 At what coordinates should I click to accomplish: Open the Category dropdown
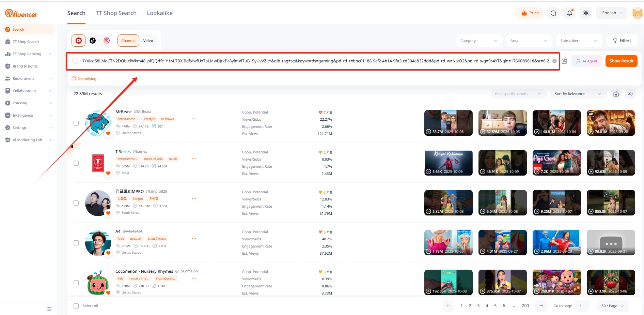(x=478, y=41)
